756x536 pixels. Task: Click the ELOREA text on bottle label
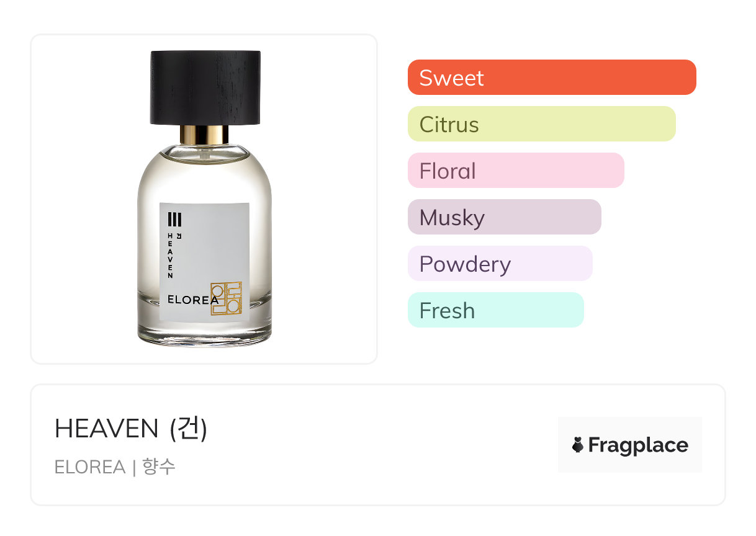click(x=193, y=300)
